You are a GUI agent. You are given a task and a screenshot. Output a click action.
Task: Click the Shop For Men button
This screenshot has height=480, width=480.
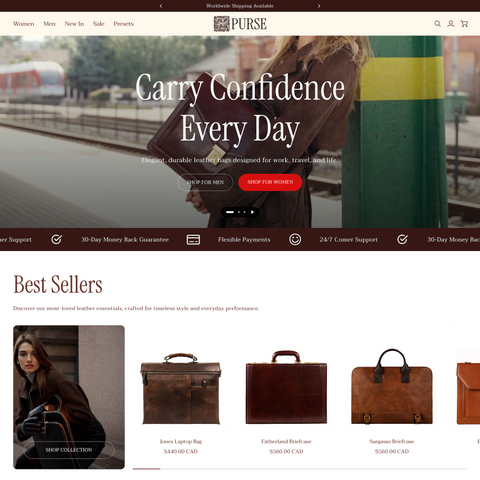205,182
